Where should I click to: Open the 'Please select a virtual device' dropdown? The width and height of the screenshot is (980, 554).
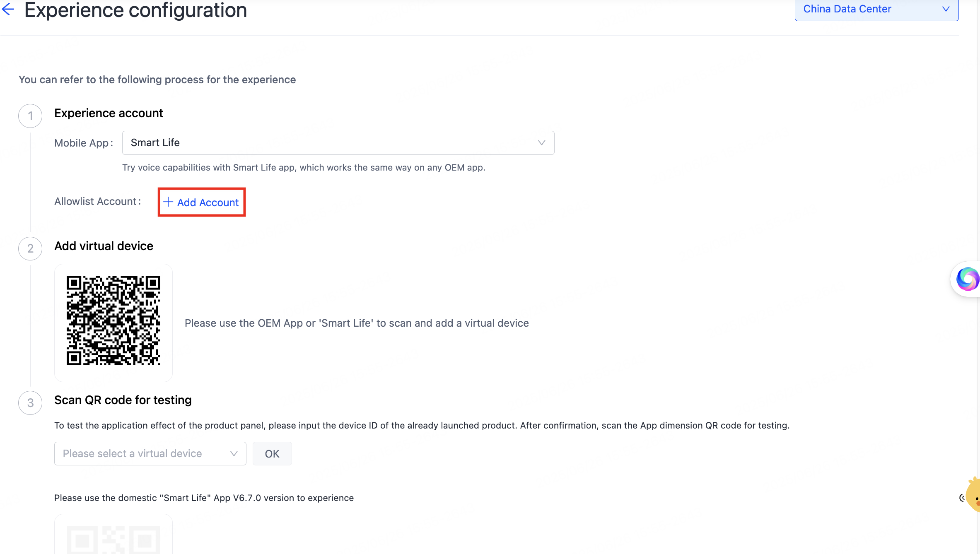click(x=150, y=454)
